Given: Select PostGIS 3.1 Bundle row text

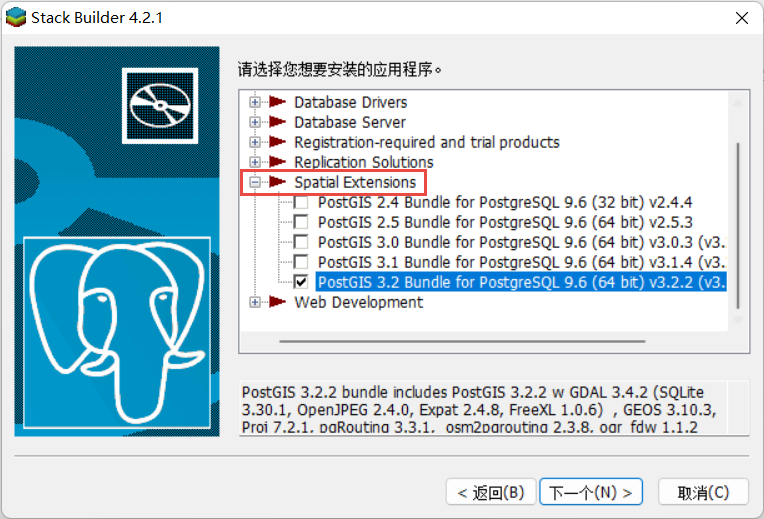Looking at the screenshot, I should (521, 262).
